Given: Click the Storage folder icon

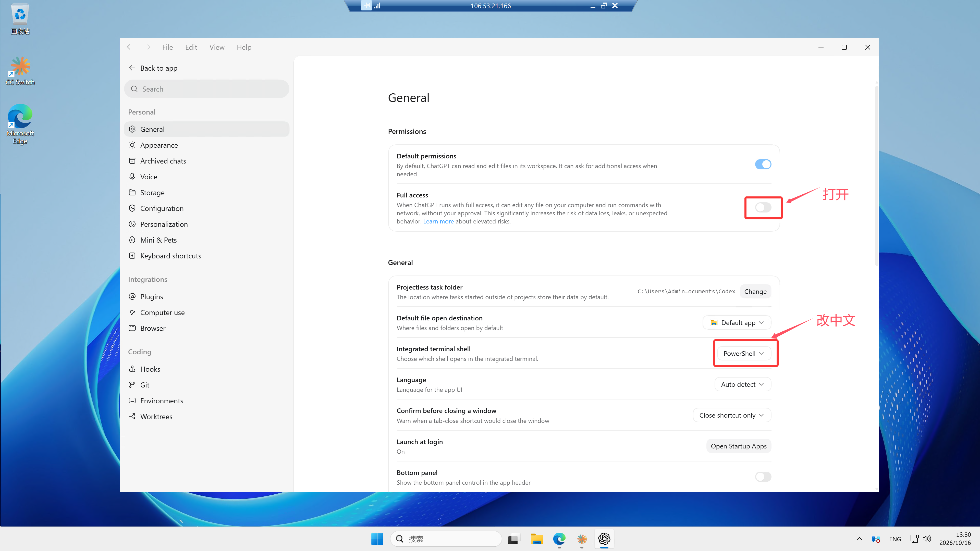Looking at the screenshot, I should 132,192.
